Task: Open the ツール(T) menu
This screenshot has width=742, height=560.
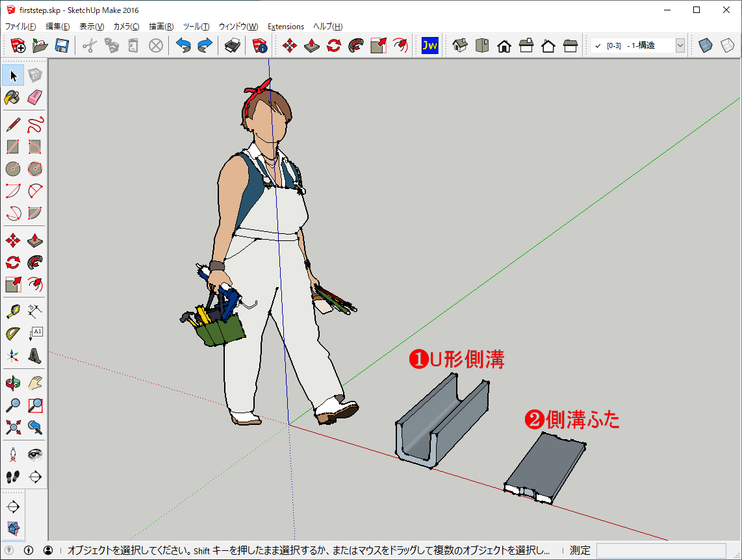Action: (196, 27)
